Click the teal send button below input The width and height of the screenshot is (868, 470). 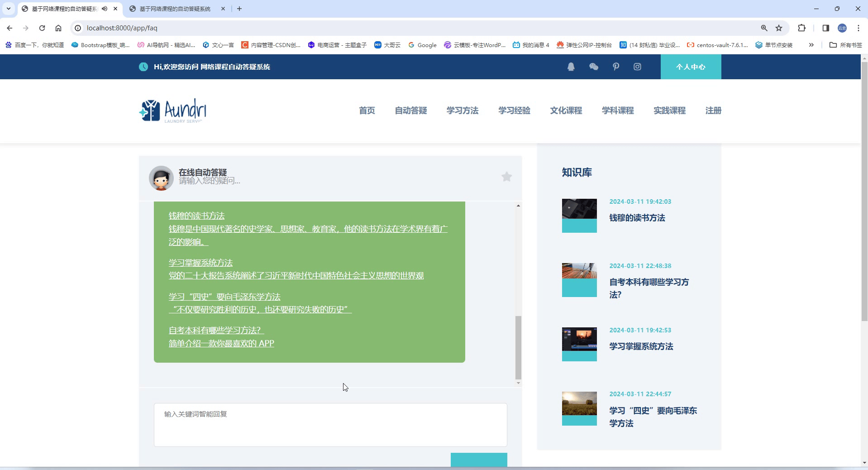click(479, 460)
